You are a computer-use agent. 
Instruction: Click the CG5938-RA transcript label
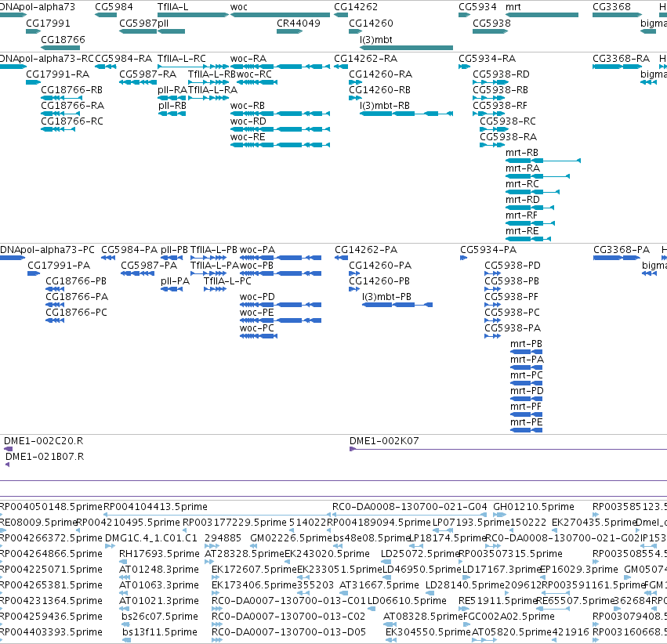coord(509,137)
